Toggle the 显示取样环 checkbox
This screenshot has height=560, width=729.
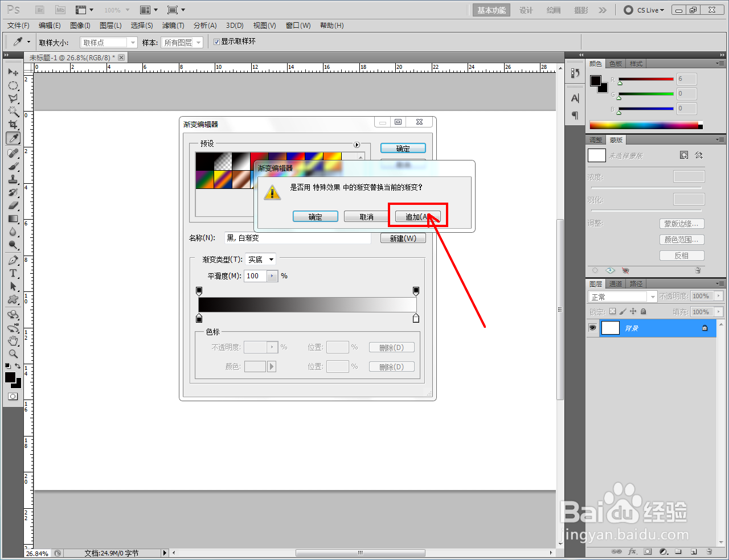click(216, 42)
